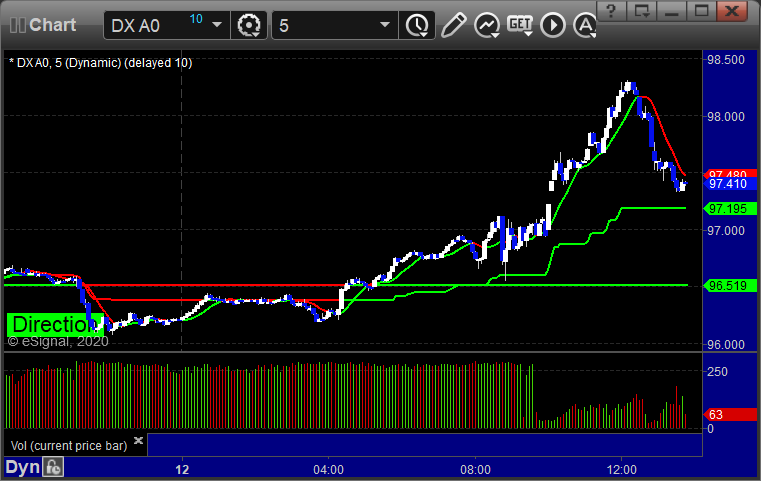Click the 98.000 price axis label
The image size is (761, 481).
coord(726,116)
